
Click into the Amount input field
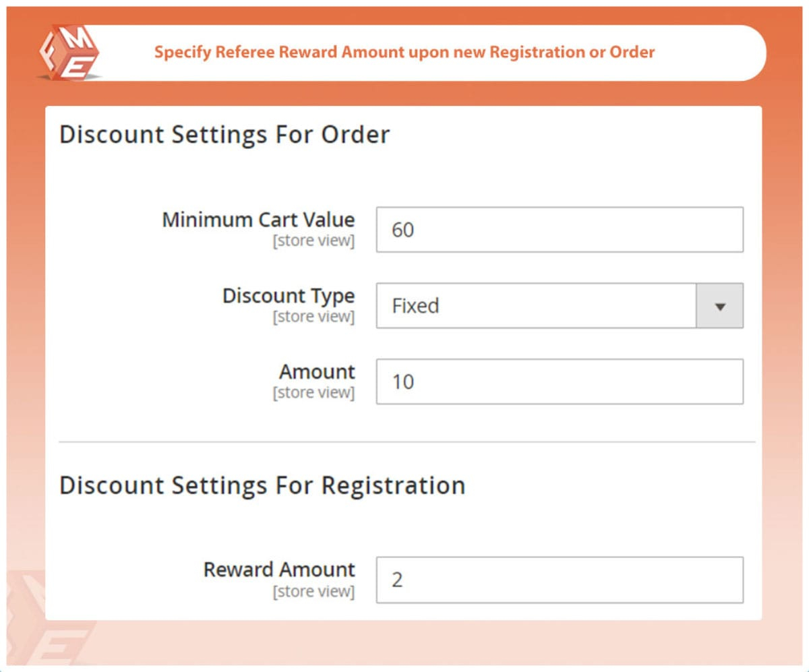(560, 381)
